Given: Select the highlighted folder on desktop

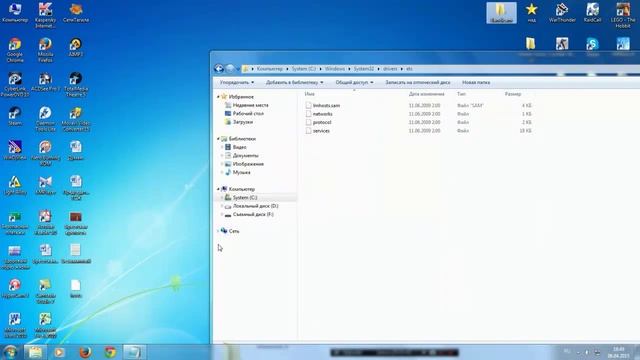Looking at the screenshot, I should 501,13.
